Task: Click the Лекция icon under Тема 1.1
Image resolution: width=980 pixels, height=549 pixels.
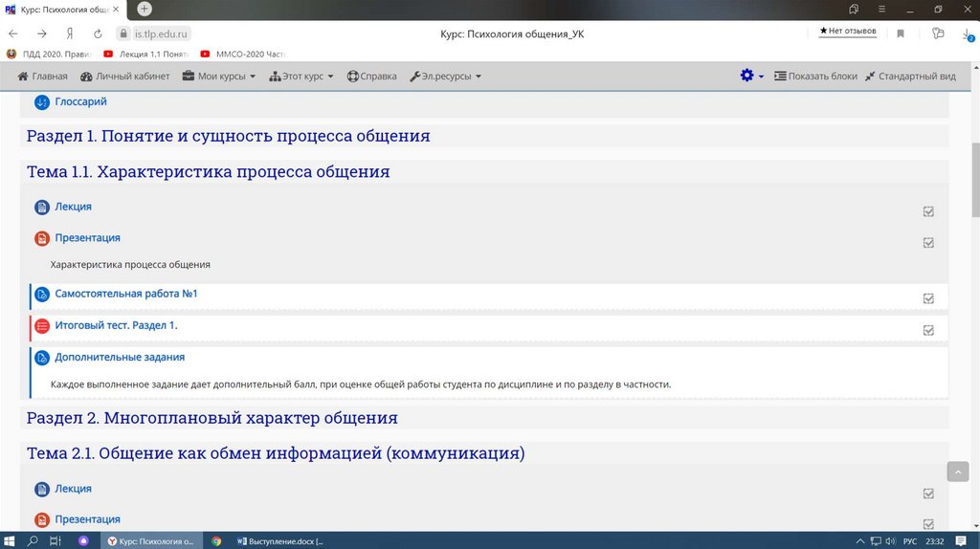Action: coord(41,208)
